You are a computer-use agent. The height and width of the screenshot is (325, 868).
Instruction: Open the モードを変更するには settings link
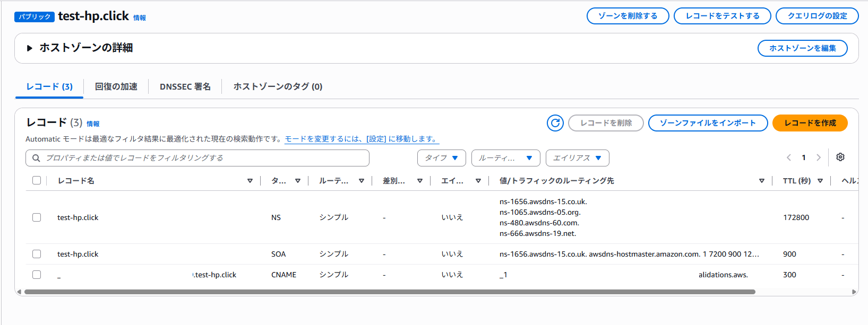pos(362,139)
